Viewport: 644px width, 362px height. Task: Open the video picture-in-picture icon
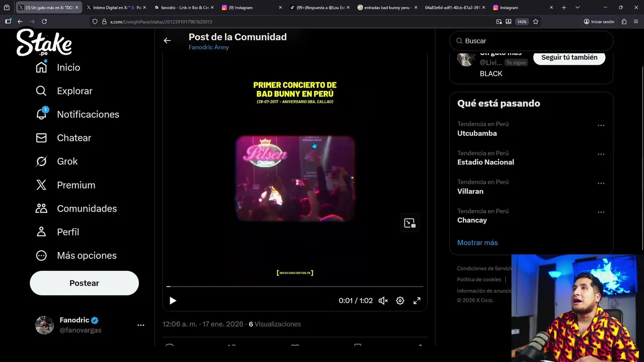click(x=410, y=223)
